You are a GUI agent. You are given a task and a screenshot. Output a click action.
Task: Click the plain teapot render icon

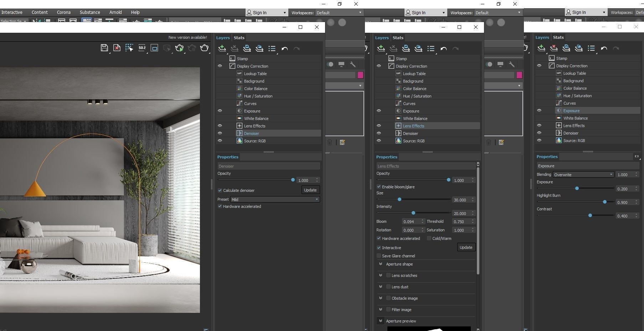[x=204, y=48]
